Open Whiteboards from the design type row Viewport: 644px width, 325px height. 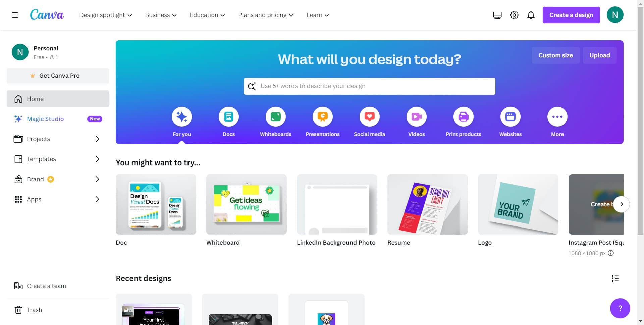click(275, 117)
